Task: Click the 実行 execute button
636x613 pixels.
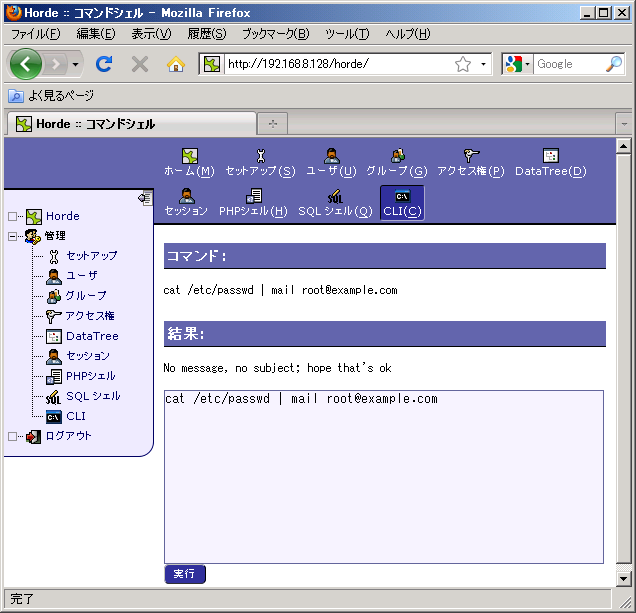Action: click(x=185, y=574)
